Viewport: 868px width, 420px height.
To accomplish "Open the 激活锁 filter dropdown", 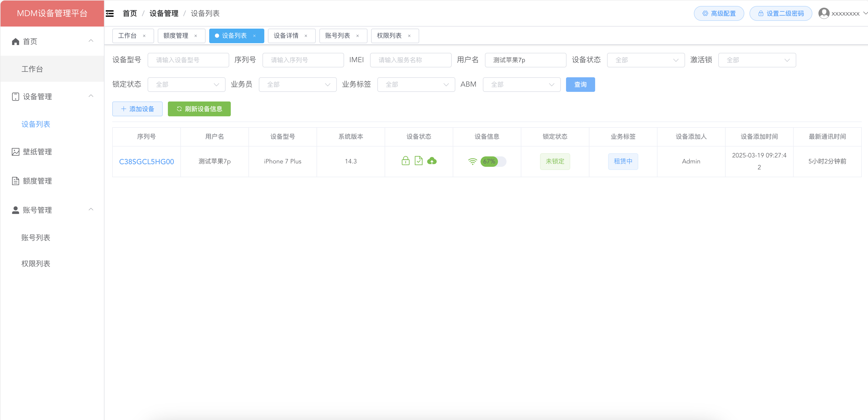I will tap(757, 60).
